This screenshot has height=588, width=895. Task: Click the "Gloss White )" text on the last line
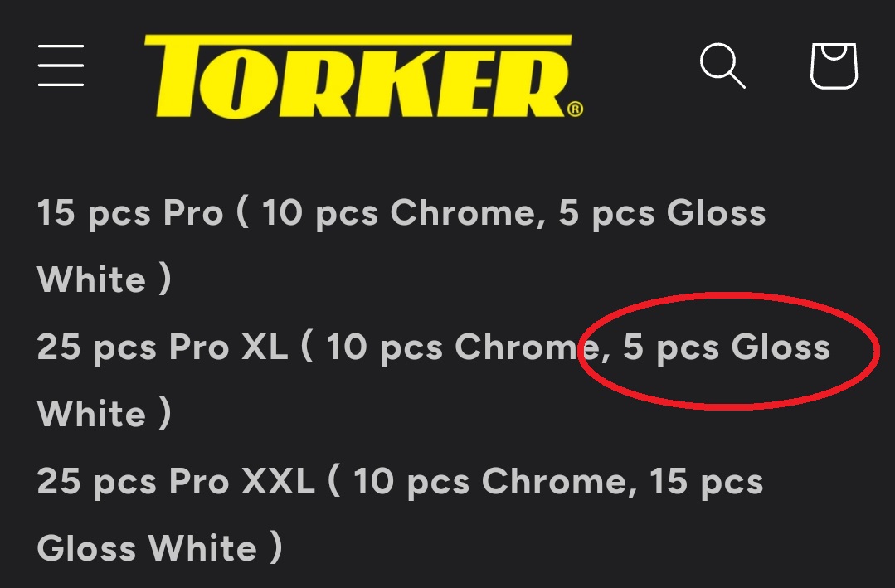(x=159, y=549)
